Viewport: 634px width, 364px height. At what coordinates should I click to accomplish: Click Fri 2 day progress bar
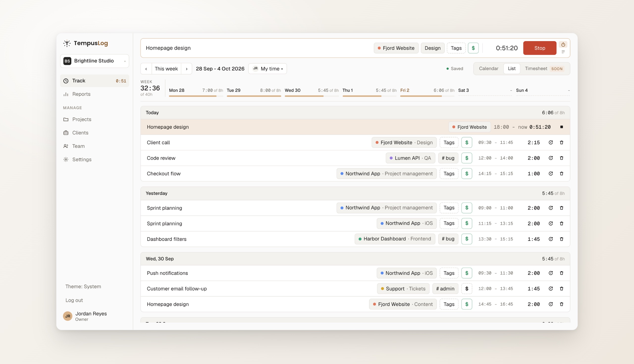[x=427, y=96]
